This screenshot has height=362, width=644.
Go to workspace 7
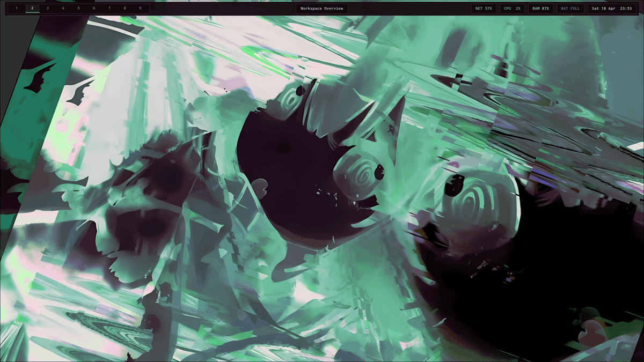[109, 8]
